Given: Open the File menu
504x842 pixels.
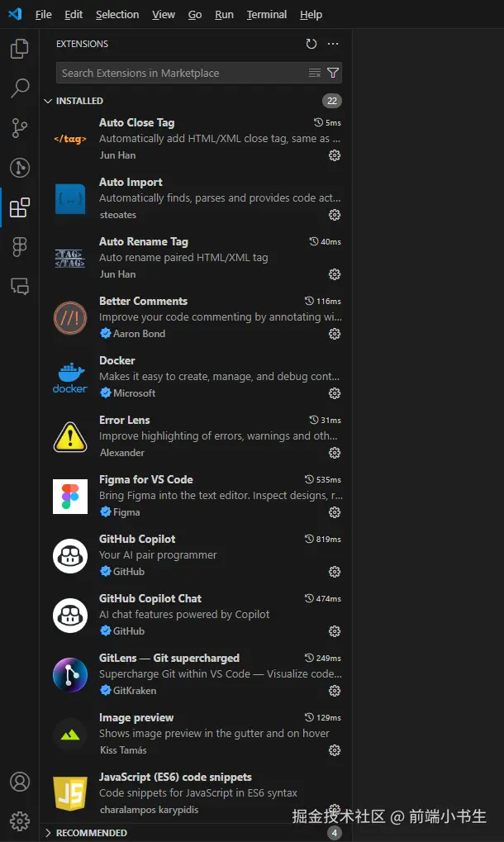Looking at the screenshot, I should click(x=44, y=15).
